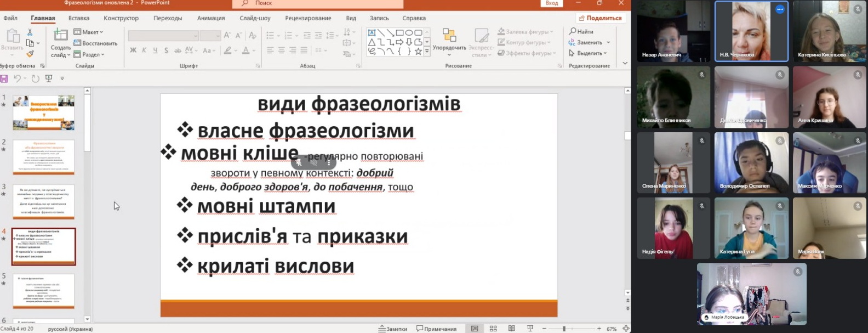868x333 pixels.
Task: Start slide show from status bar icon
Action: coord(530,329)
